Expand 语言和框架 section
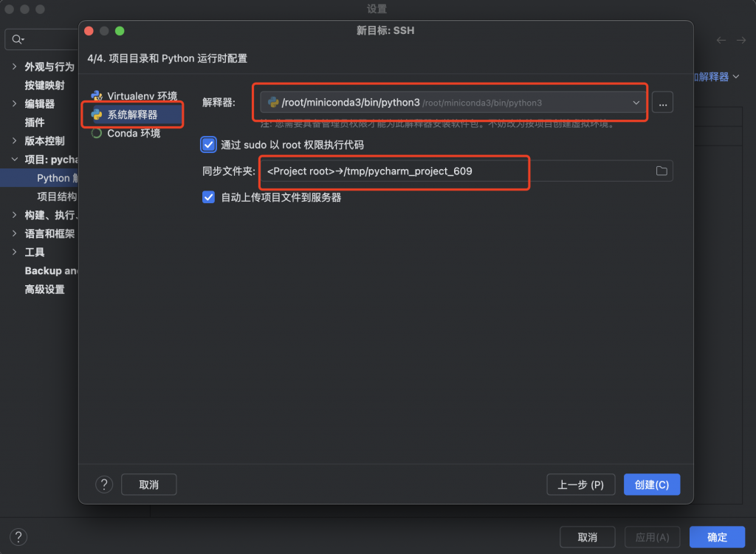Viewport: 756px width, 554px height. (x=15, y=233)
